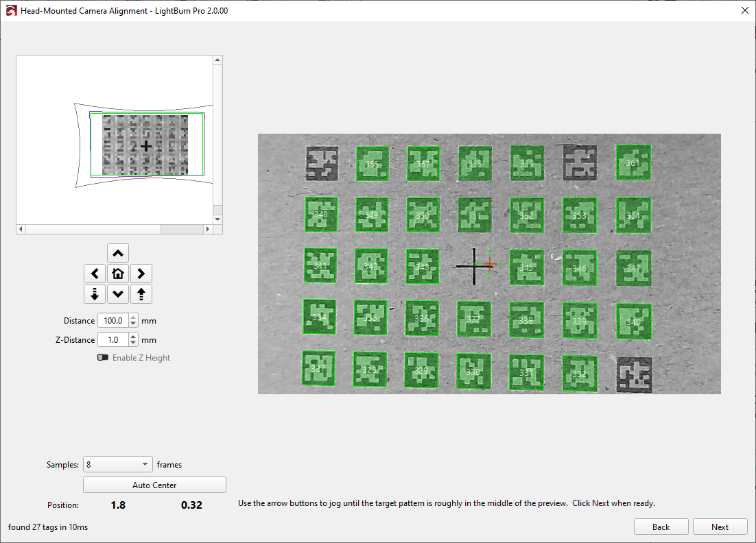Jog the laser head left
The height and width of the screenshot is (543, 756).
point(94,274)
